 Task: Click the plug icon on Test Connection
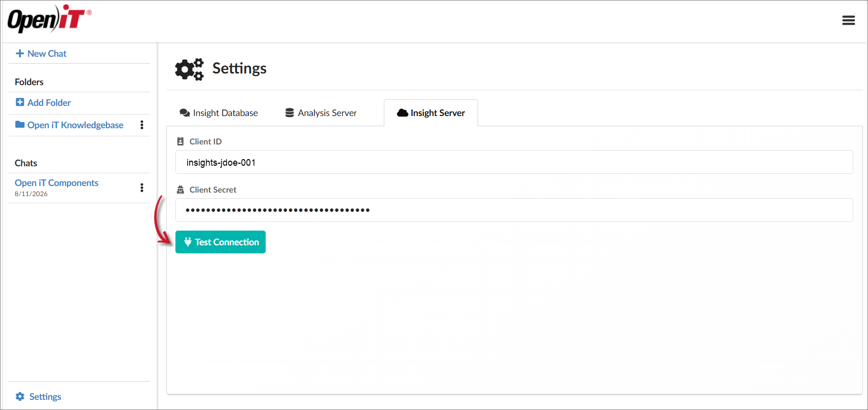pos(188,242)
